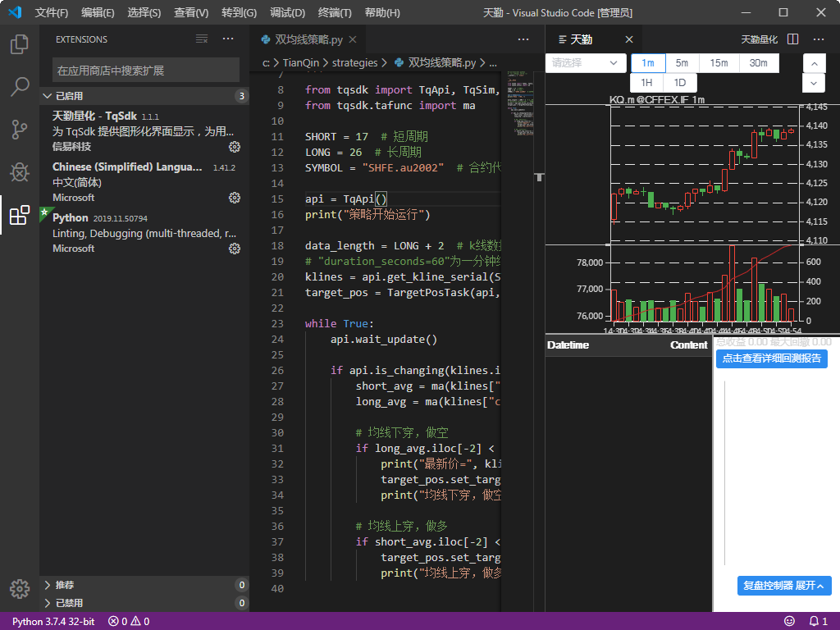Select the 1D chart period

[x=680, y=83]
